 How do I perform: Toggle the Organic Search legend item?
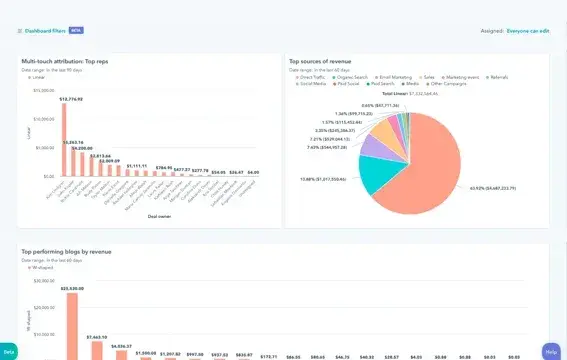350,77
